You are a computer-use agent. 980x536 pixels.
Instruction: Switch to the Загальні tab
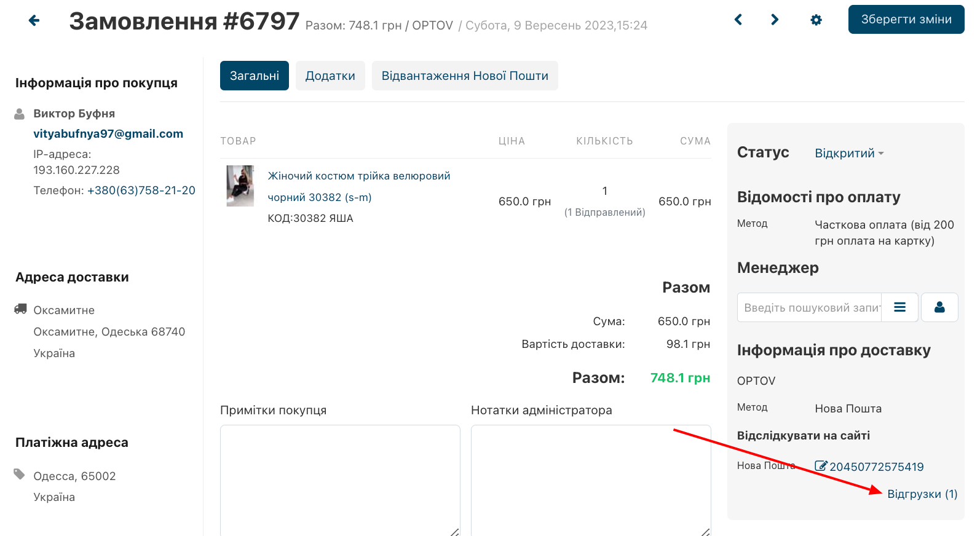point(254,76)
